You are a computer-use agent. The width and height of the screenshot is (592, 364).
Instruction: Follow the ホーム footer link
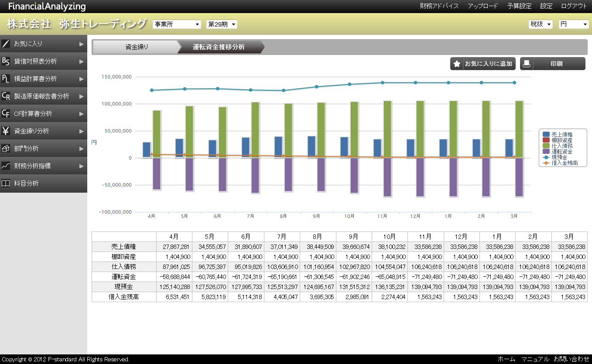(506, 359)
